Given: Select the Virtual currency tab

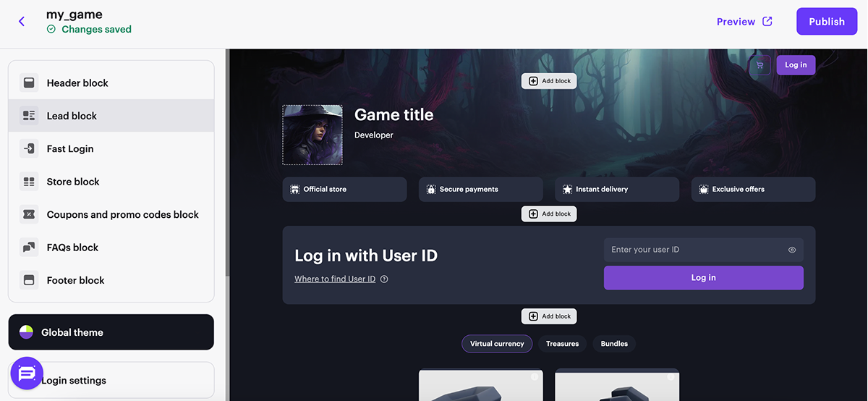Looking at the screenshot, I should (x=497, y=344).
